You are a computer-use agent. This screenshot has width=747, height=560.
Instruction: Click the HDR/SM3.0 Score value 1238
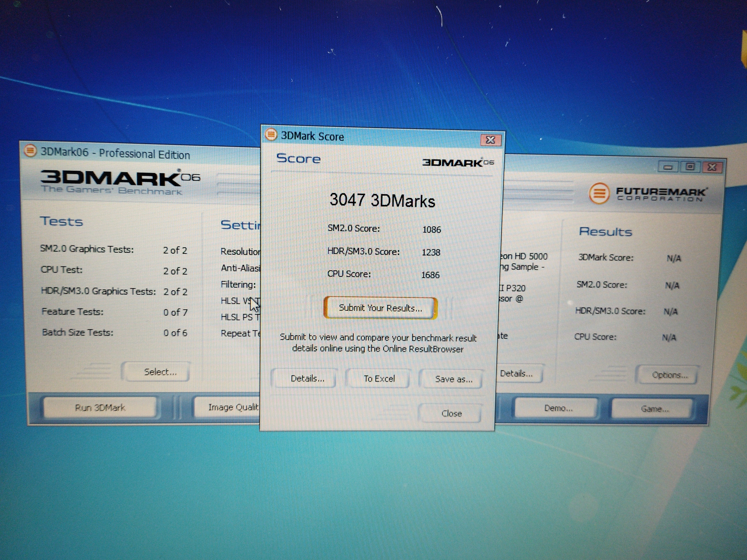pos(431,252)
